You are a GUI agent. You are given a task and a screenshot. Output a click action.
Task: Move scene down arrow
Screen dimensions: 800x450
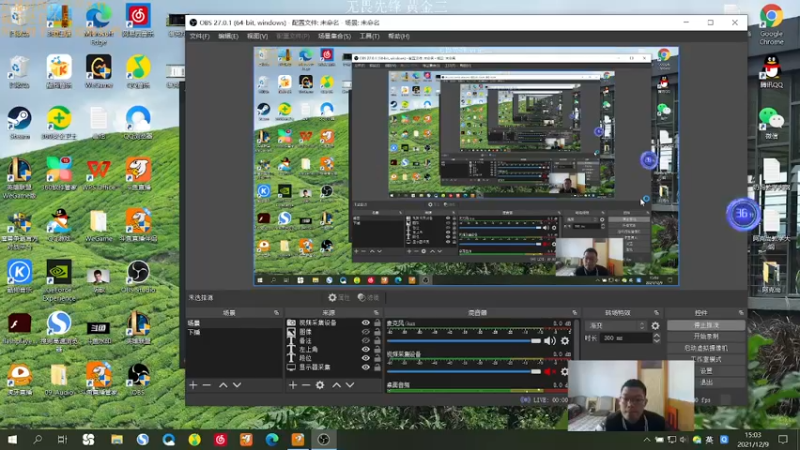click(x=237, y=385)
